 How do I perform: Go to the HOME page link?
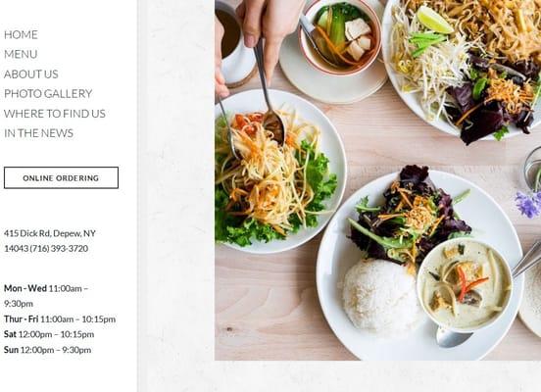pos(21,35)
